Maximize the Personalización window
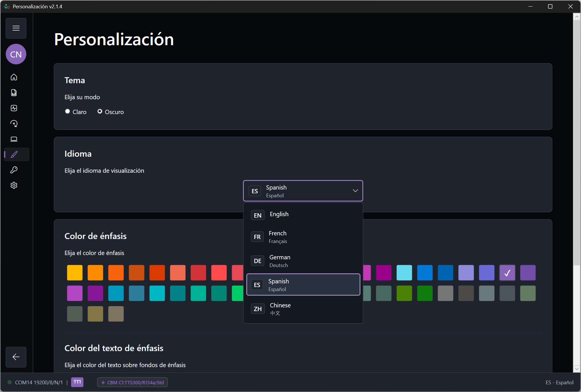Viewport: 581px width, 392px height. 550,6
